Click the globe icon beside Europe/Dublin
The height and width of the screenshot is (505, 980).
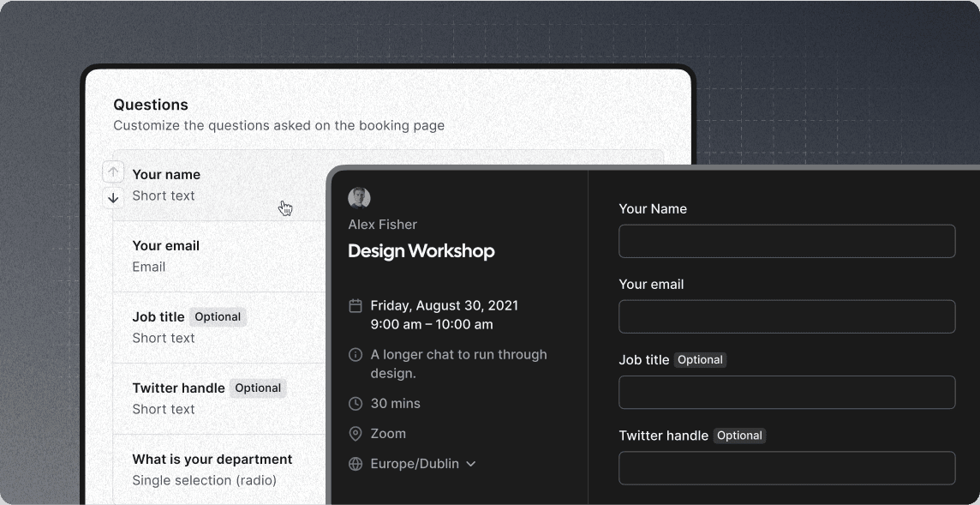pos(355,464)
